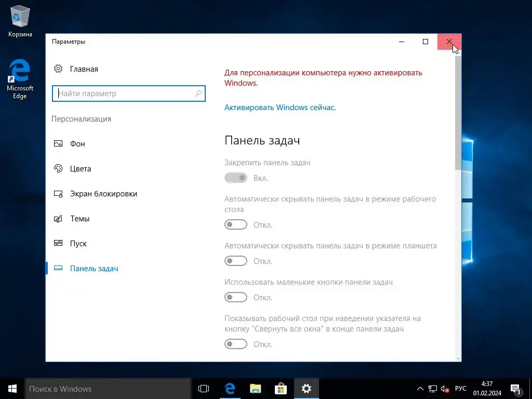Click Активировать Windows сейчас link
Image resolution: width=532 pixels, height=399 pixels.
point(280,108)
